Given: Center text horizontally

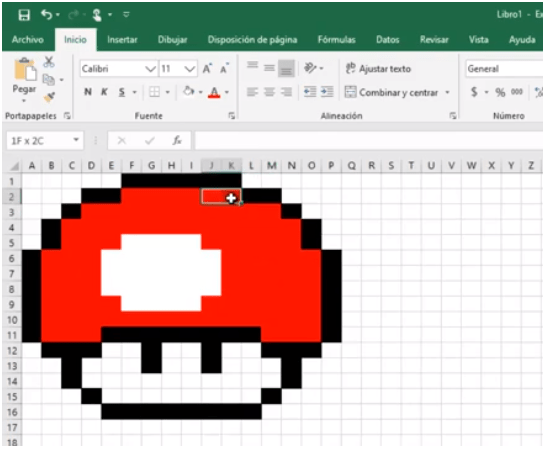Looking at the screenshot, I should 269,92.
